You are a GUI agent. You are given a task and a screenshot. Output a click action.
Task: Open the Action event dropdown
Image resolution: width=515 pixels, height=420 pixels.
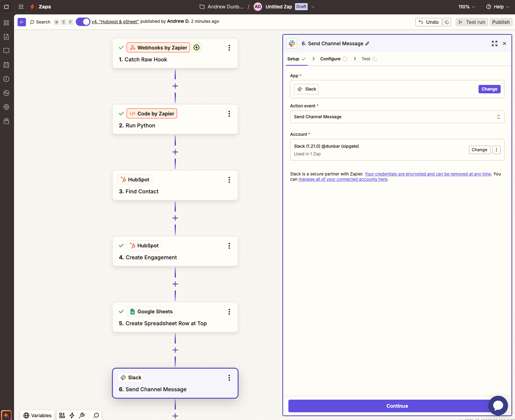point(397,117)
